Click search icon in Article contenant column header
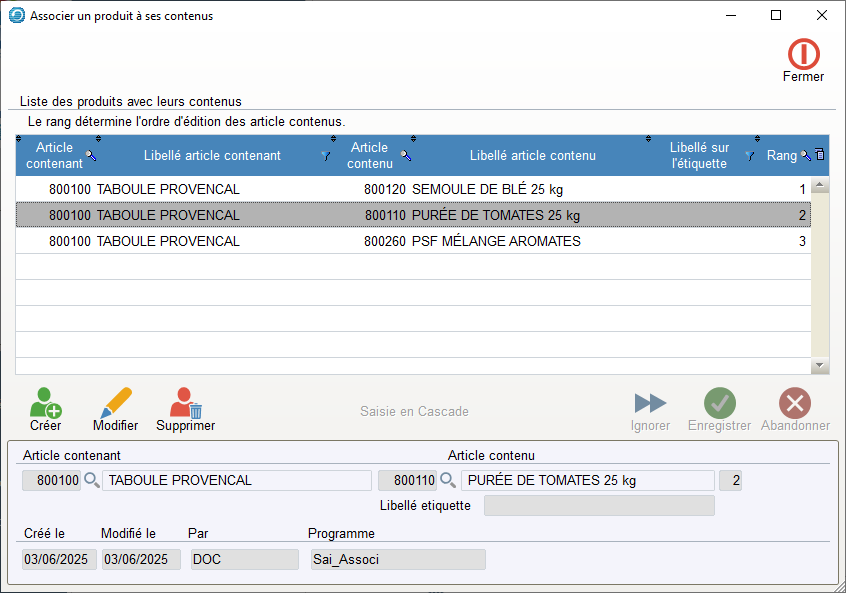 coord(91,156)
